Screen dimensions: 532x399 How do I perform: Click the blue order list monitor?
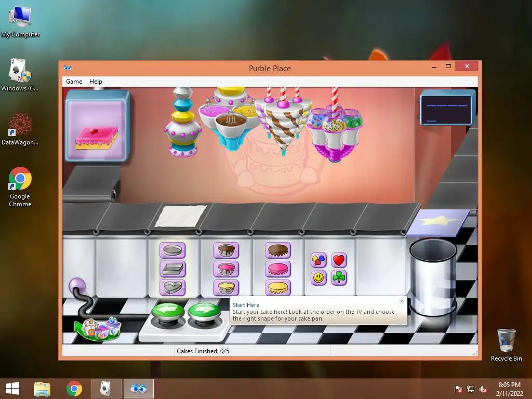[x=446, y=108]
